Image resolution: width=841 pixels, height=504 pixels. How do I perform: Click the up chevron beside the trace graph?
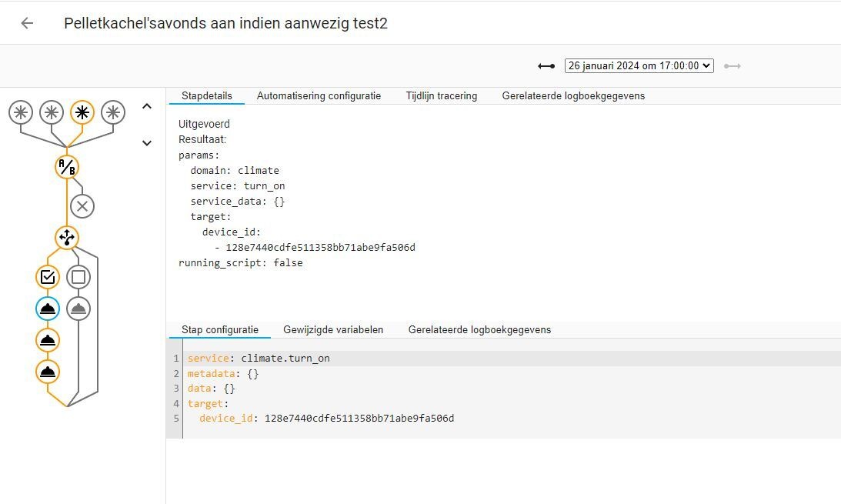click(x=147, y=105)
